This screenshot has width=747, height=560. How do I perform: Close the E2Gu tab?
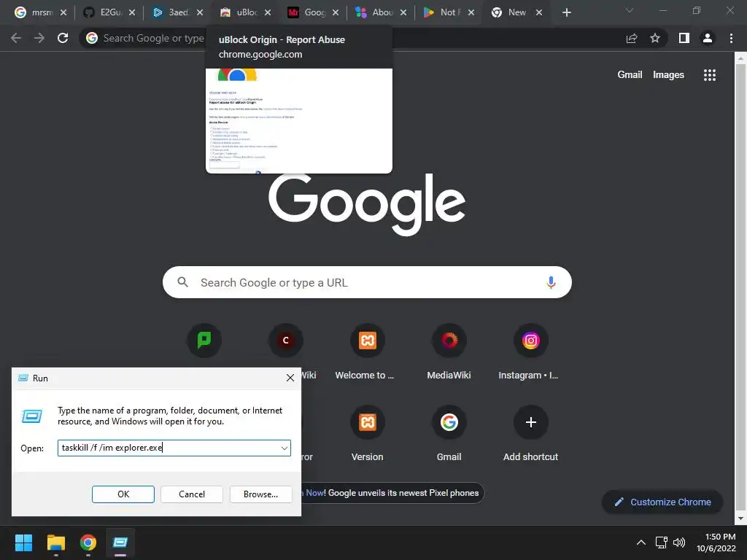pos(132,12)
